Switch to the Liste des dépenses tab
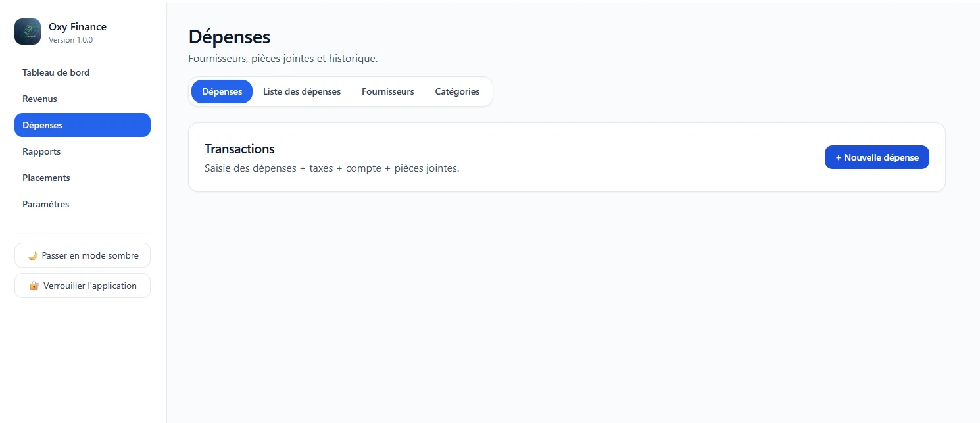Screen dimensions: 980x423 pyautogui.click(x=302, y=91)
